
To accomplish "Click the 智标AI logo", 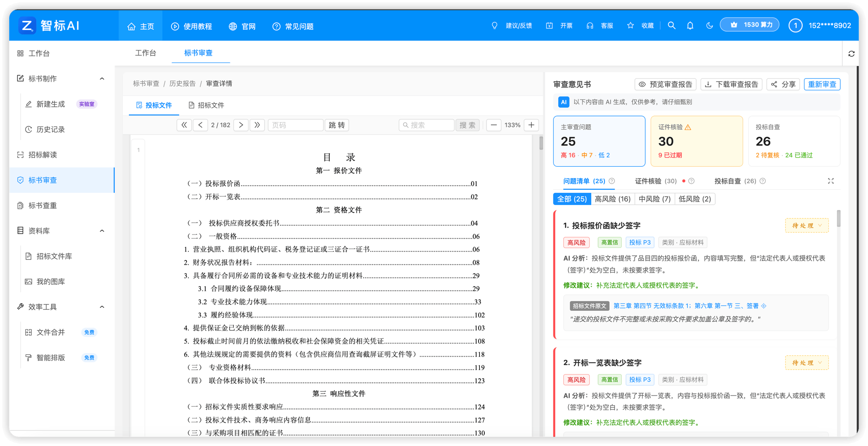I will coord(49,25).
